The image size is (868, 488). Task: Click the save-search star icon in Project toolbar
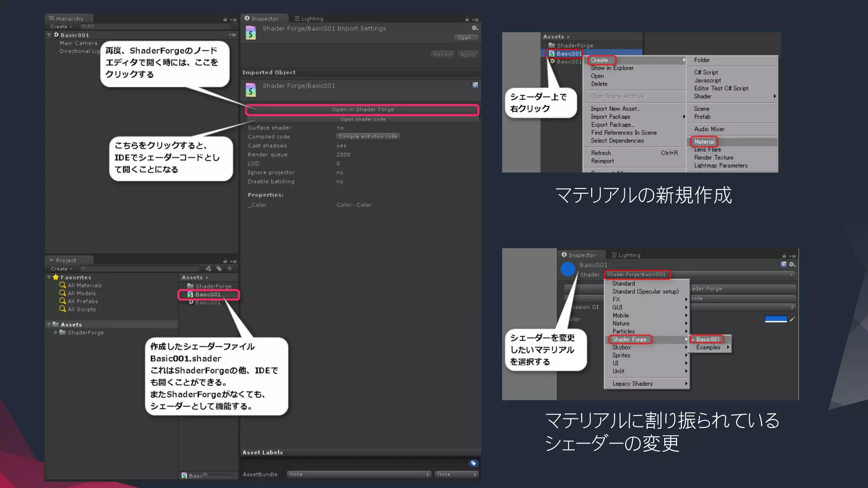pyautogui.click(x=230, y=268)
